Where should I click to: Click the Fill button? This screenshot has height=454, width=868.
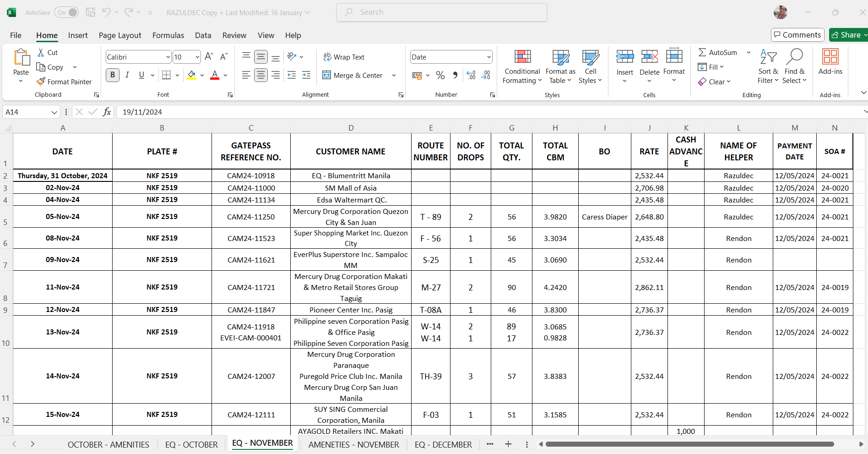pos(711,67)
